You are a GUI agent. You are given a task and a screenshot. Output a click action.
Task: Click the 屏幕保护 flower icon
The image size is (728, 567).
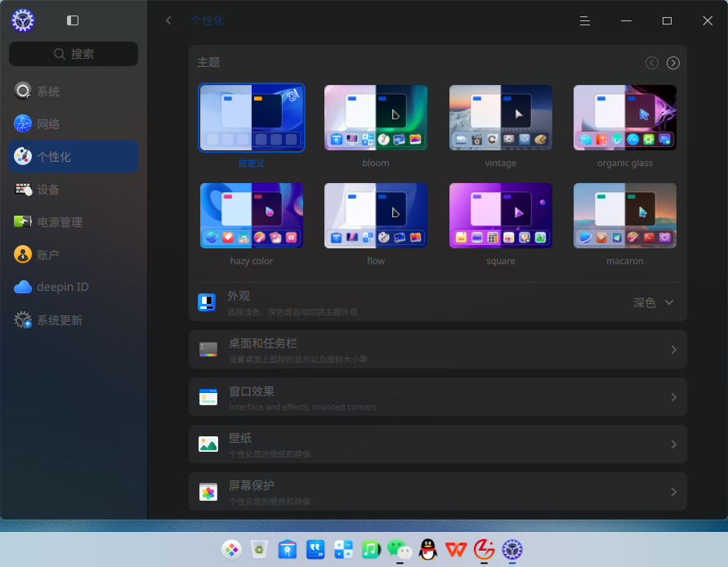pos(208,492)
